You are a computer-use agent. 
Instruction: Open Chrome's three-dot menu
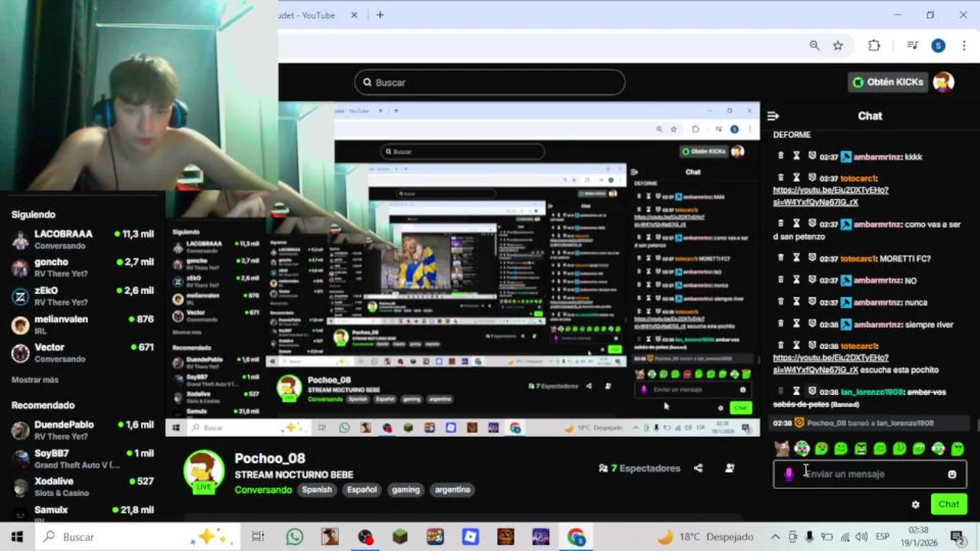(964, 46)
